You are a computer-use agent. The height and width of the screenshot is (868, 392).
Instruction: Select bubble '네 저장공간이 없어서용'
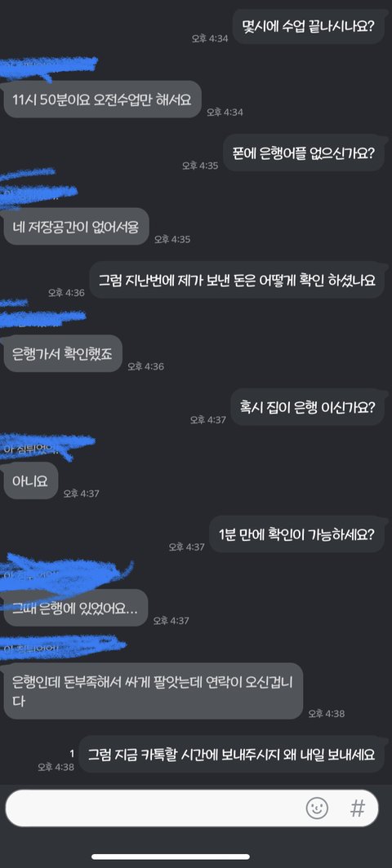tap(77, 227)
